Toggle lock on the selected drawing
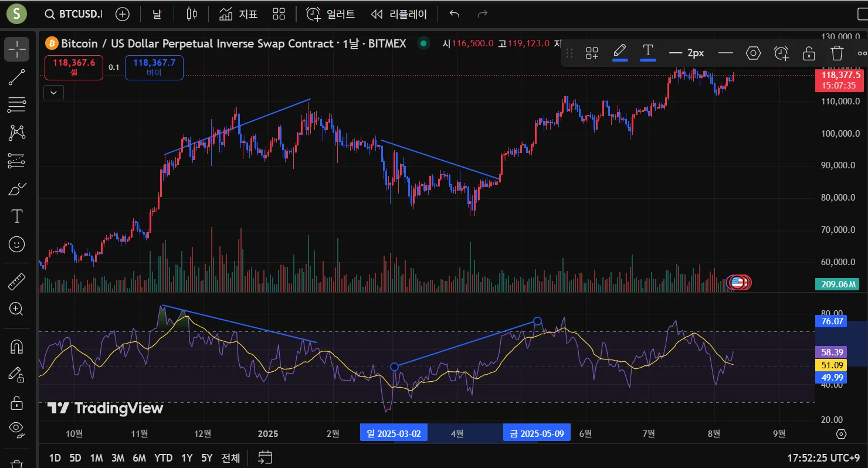The width and height of the screenshot is (868, 468). [x=809, y=53]
